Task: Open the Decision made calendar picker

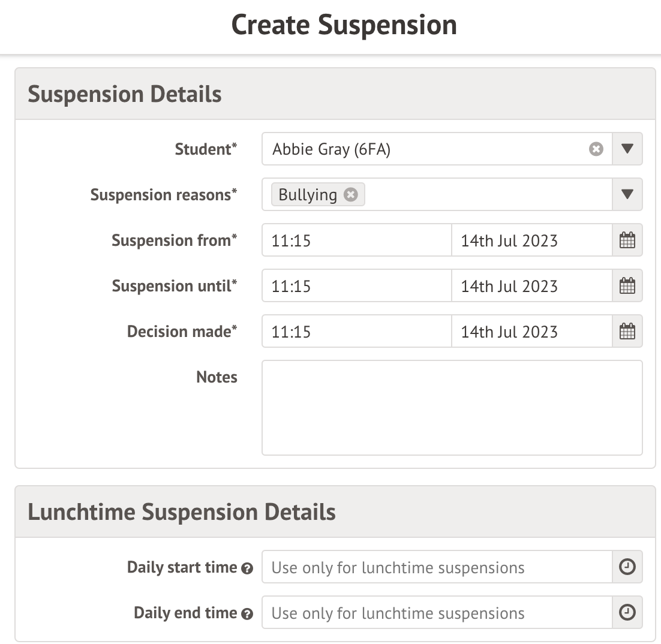Action: (627, 331)
